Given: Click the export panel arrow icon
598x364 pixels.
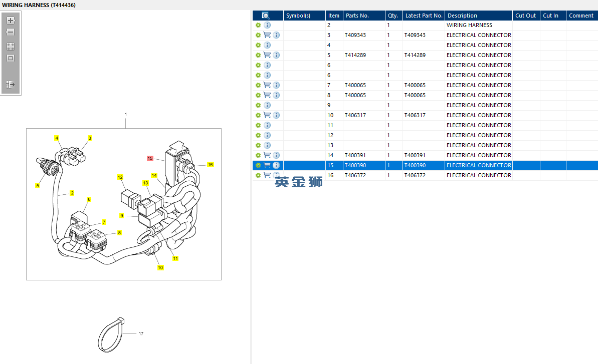Looking at the screenshot, I should coord(11,85).
